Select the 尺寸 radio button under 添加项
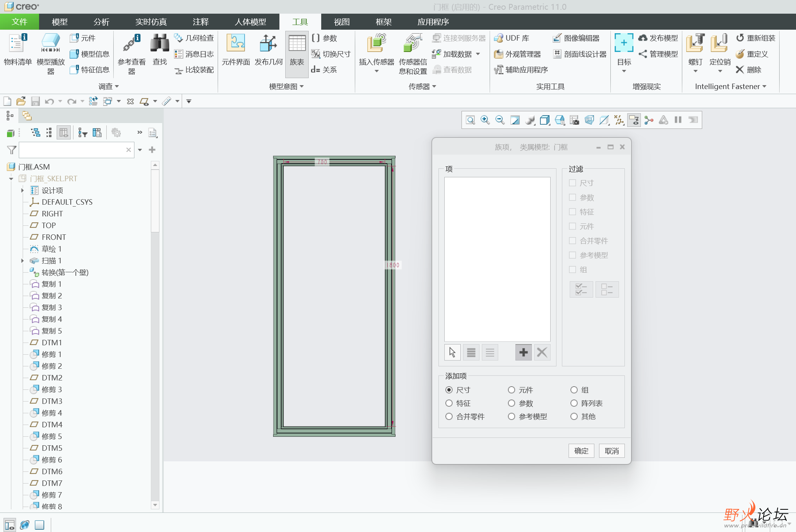The height and width of the screenshot is (532, 796). (x=449, y=390)
